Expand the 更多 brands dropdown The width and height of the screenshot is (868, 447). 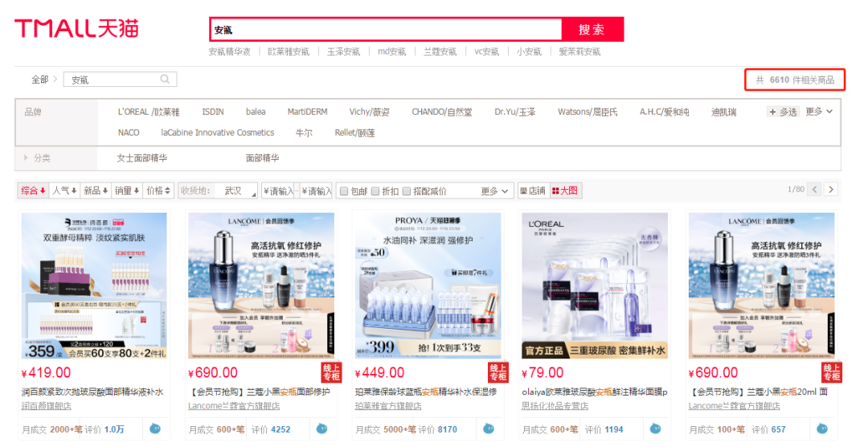819,111
